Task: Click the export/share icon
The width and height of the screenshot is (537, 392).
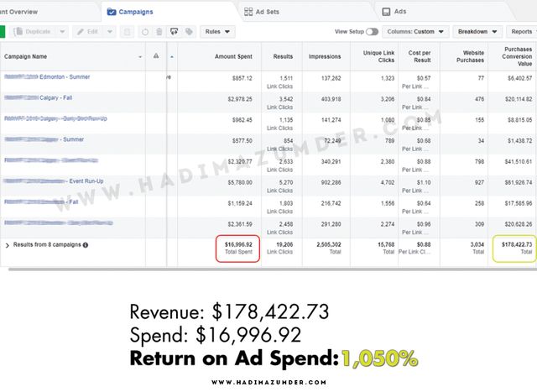Action: coord(174,32)
